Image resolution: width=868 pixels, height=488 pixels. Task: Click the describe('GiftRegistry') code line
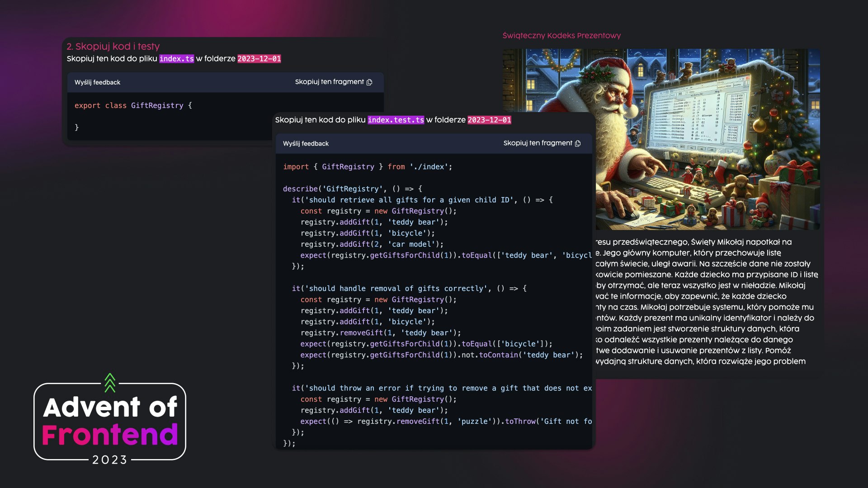click(x=352, y=189)
